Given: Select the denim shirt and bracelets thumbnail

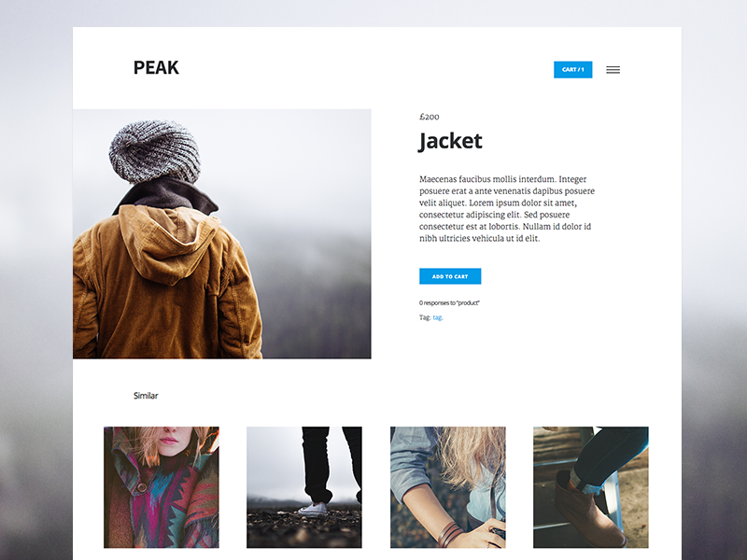Looking at the screenshot, I should click(448, 487).
